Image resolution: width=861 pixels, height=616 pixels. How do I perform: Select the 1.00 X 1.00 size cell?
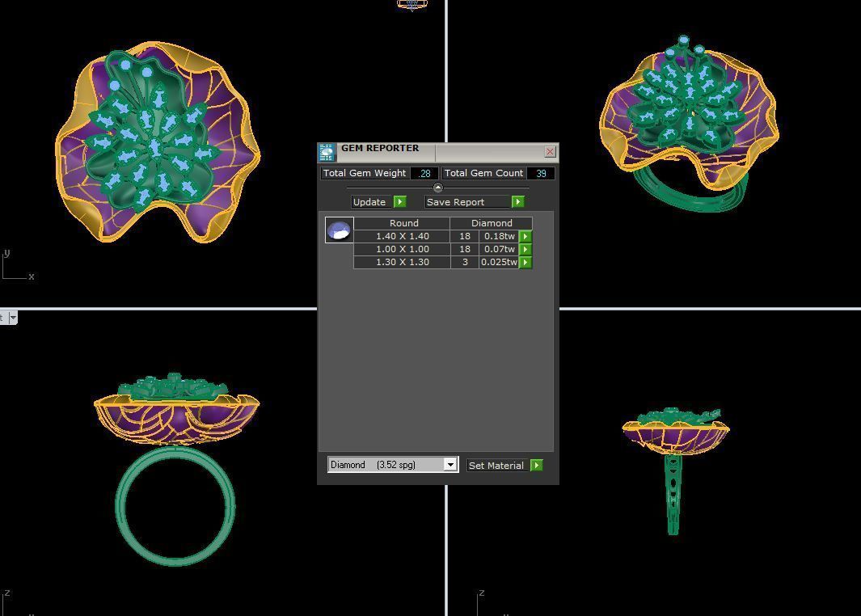pyautogui.click(x=402, y=249)
